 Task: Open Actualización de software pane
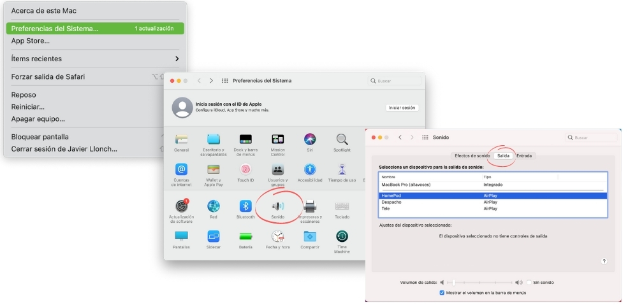pyautogui.click(x=181, y=206)
